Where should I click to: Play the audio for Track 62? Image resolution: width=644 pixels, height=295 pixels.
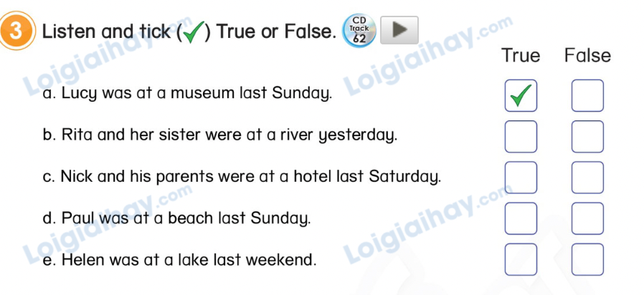[399, 30]
